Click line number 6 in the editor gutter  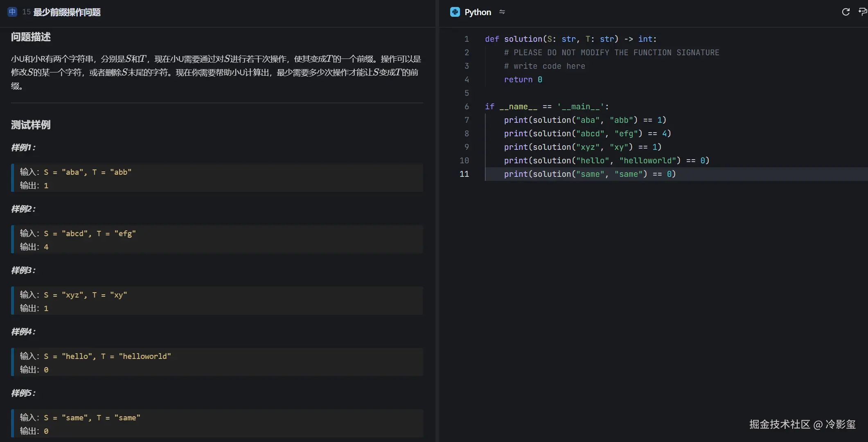click(467, 106)
